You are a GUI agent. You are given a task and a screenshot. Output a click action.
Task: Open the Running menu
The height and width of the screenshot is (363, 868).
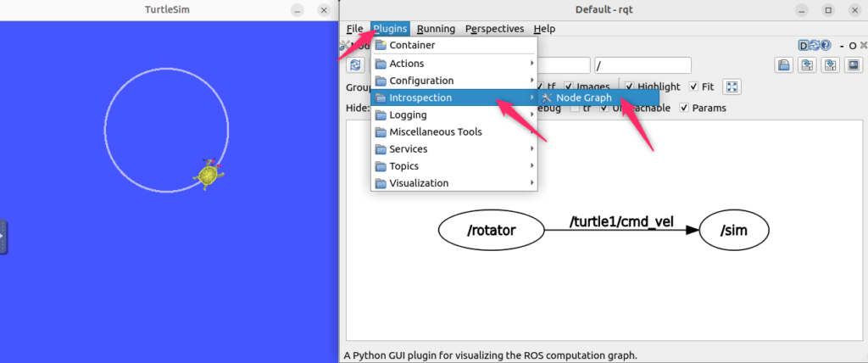coord(436,29)
